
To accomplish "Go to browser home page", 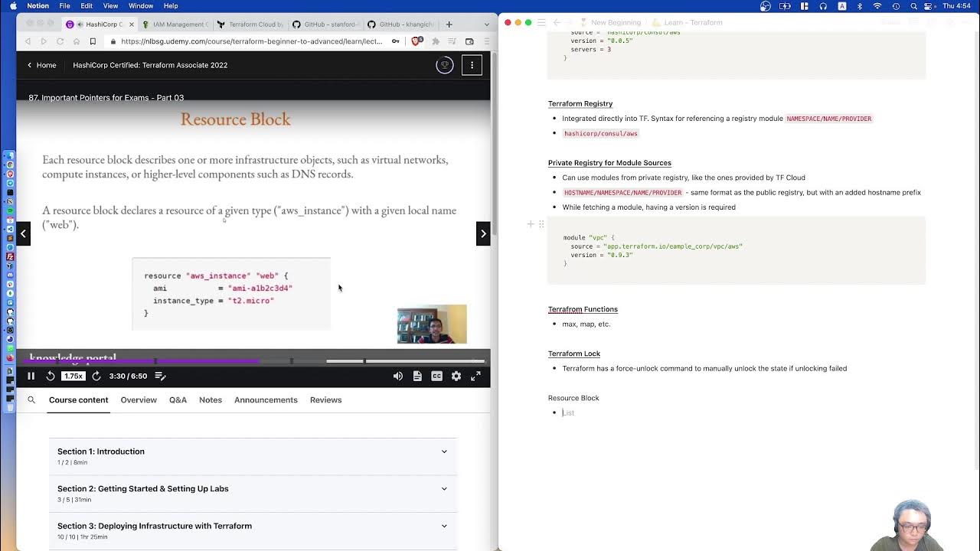I will tap(76, 41).
